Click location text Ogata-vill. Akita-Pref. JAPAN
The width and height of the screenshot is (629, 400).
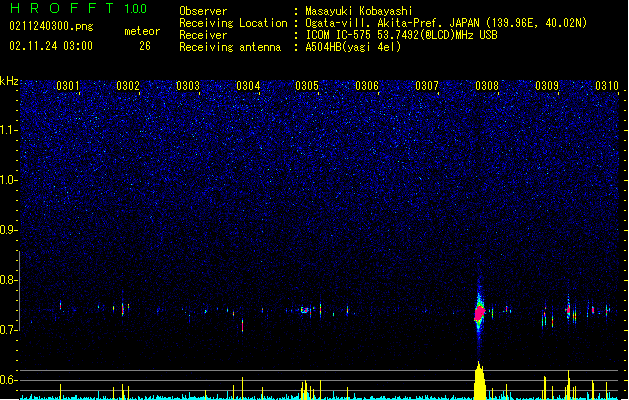392,23
